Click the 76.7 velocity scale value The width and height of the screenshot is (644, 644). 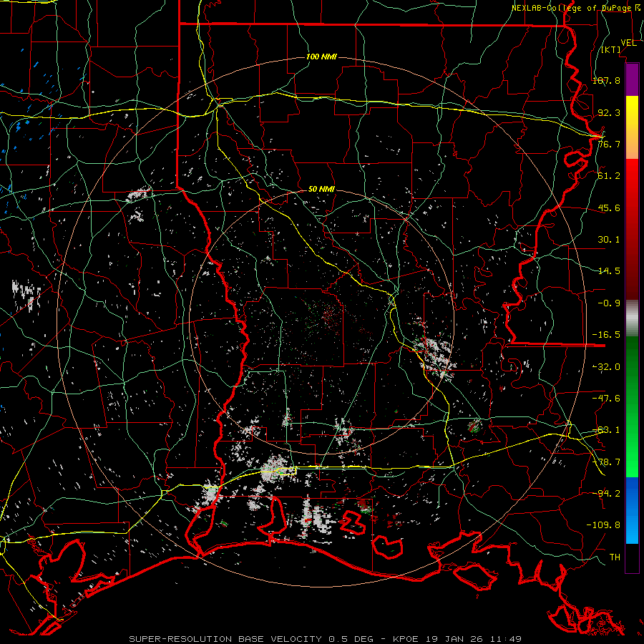[609, 144]
